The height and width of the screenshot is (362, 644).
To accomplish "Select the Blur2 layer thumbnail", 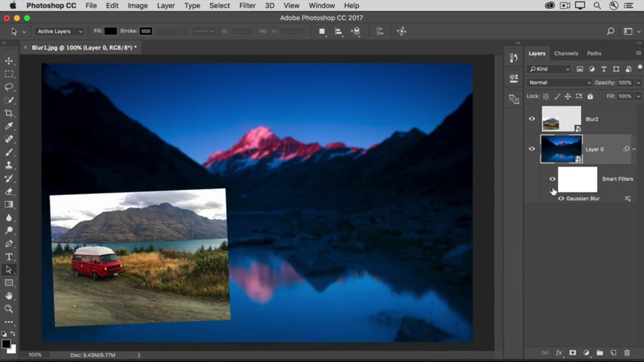I will coord(561,119).
